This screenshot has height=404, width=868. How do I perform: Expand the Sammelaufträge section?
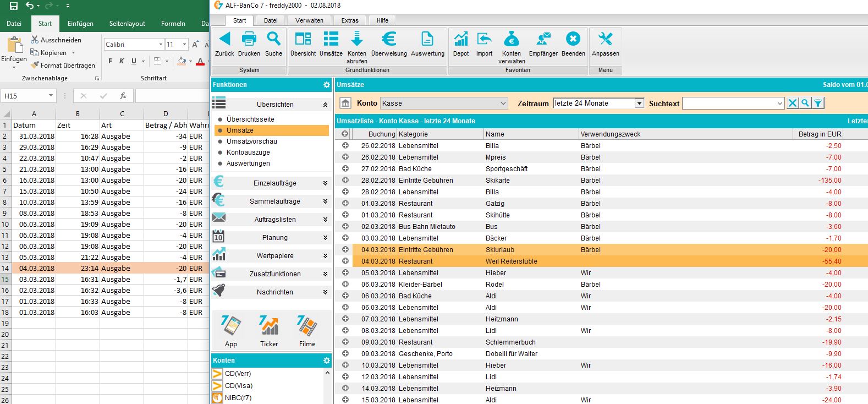coord(325,201)
